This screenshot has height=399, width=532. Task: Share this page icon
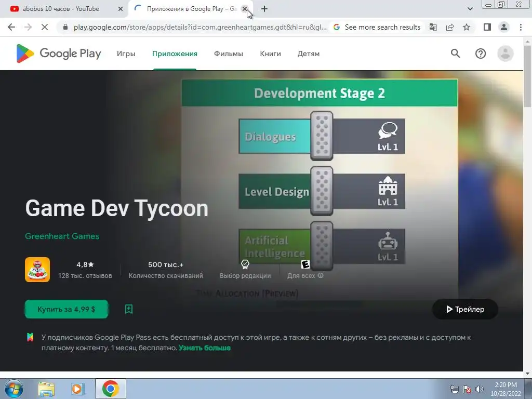click(450, 27)
